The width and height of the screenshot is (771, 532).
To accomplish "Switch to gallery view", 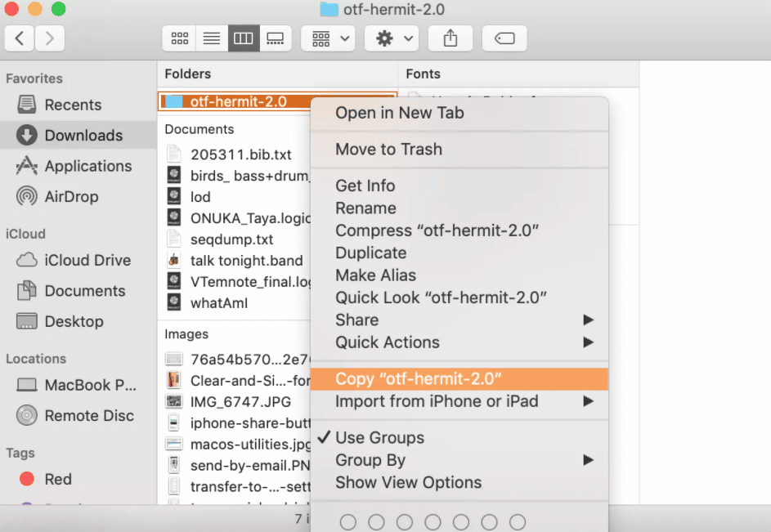I will pyautogui.click(x=275, y=38).
